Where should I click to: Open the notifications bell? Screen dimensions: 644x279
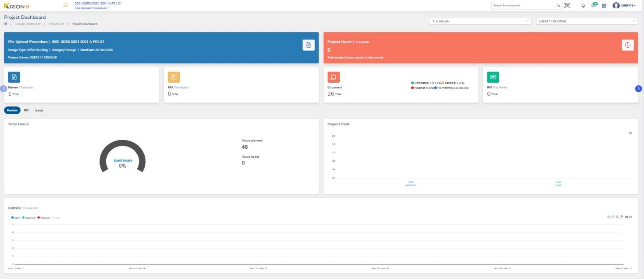(583, 6)
